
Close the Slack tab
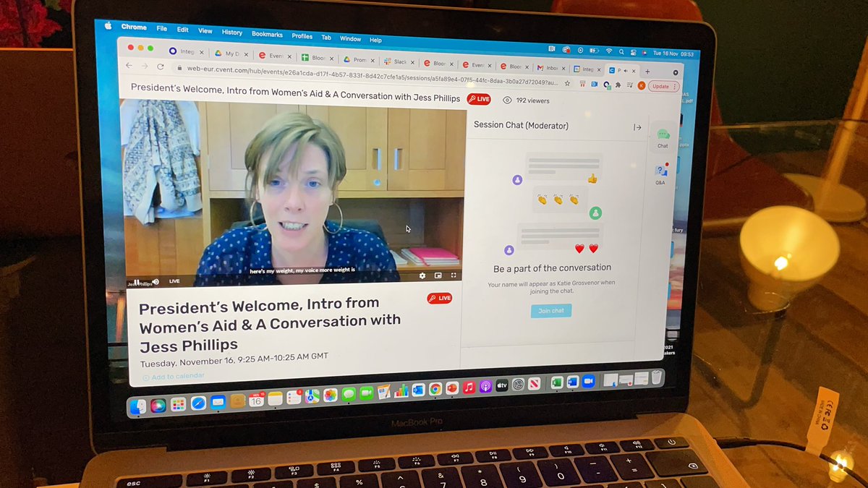click(413, 62)
